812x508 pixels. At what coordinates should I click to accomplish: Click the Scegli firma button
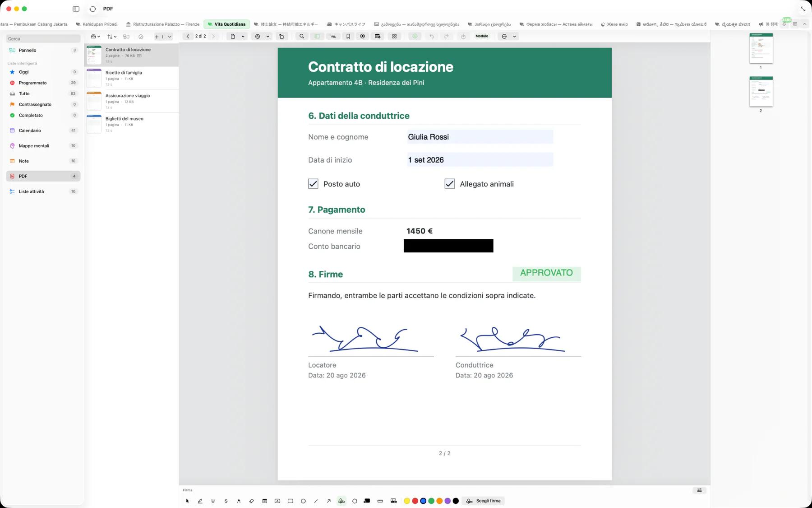(x=484, y=501)
